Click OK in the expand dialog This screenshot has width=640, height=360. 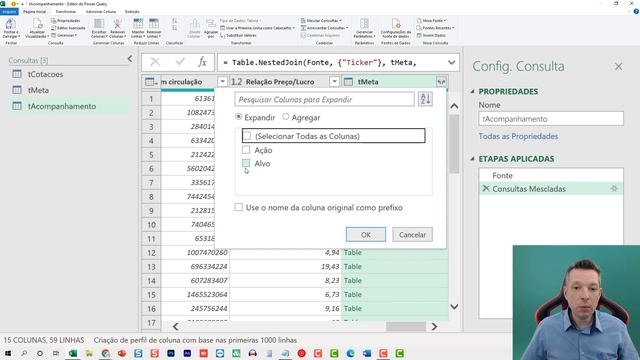pyautogui.click(x=366, y=235)
